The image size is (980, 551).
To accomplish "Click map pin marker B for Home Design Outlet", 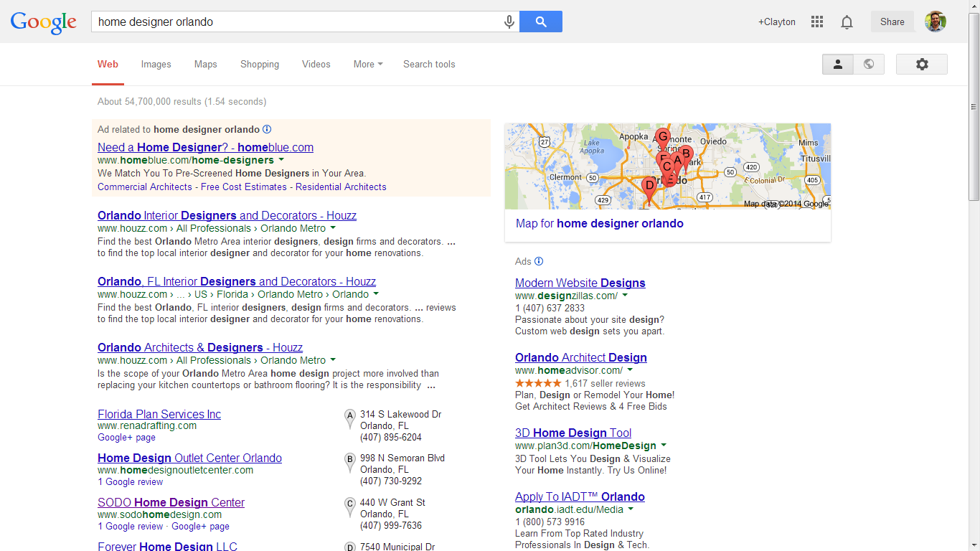I will pos(350,461).
